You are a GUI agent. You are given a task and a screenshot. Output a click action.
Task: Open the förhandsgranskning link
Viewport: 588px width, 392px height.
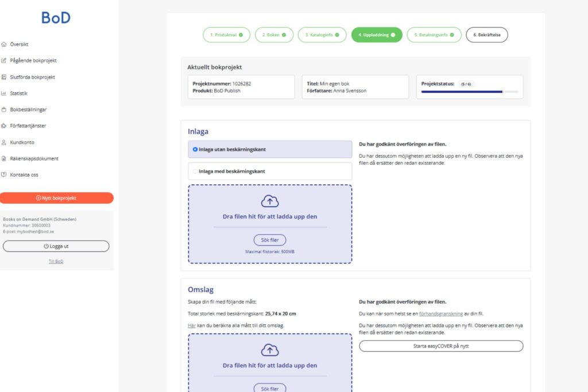pyautogui.click(x=440, y=314)
